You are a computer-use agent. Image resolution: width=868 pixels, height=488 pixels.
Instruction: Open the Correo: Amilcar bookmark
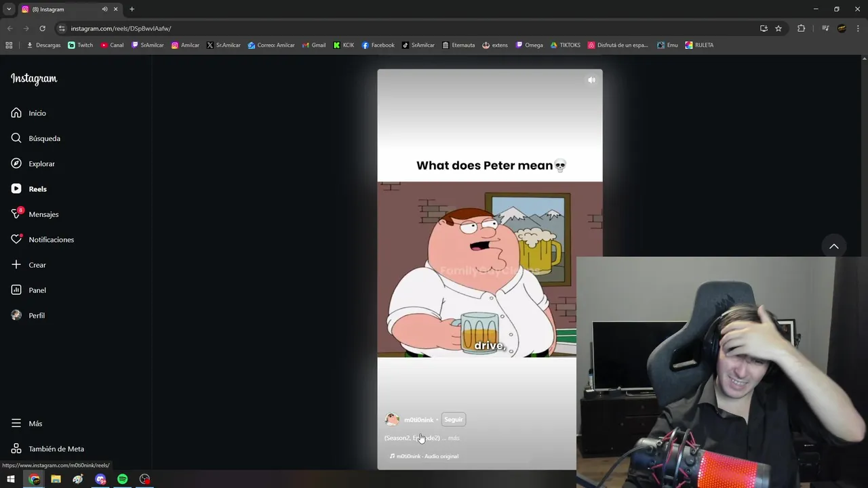tap(271, 45)
